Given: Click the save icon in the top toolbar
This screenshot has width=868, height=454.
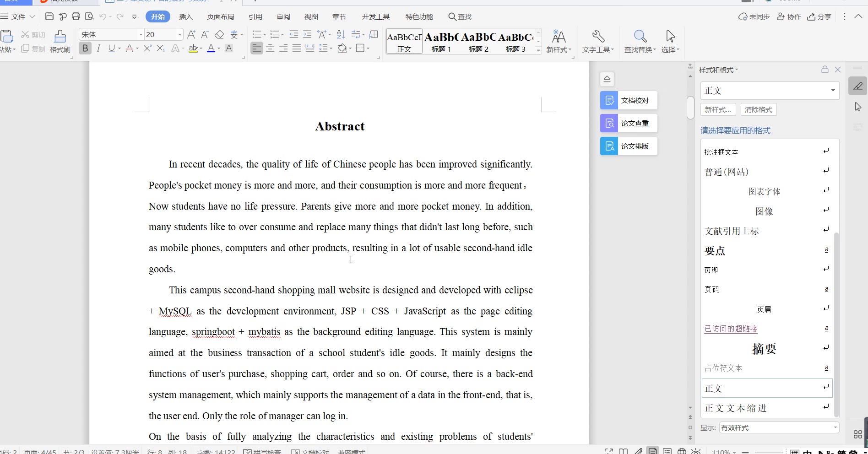Looking at the screenshot, I should point(49,16).
